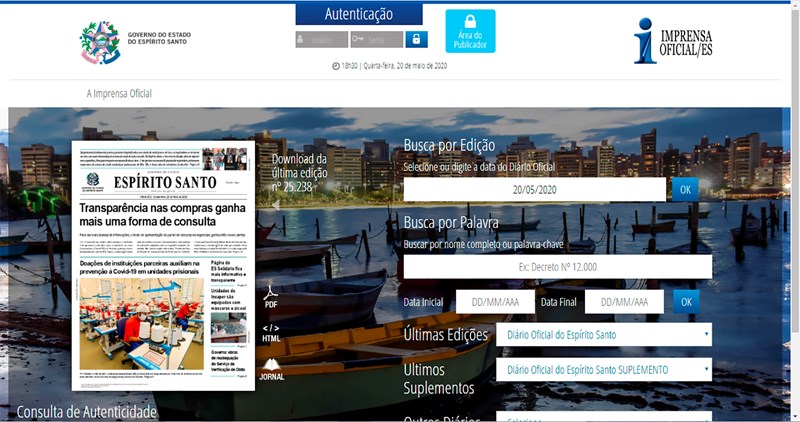The image size is (800, 422).
Task: Click the Imprensa Oficial/ES logo
Action: 673,41
